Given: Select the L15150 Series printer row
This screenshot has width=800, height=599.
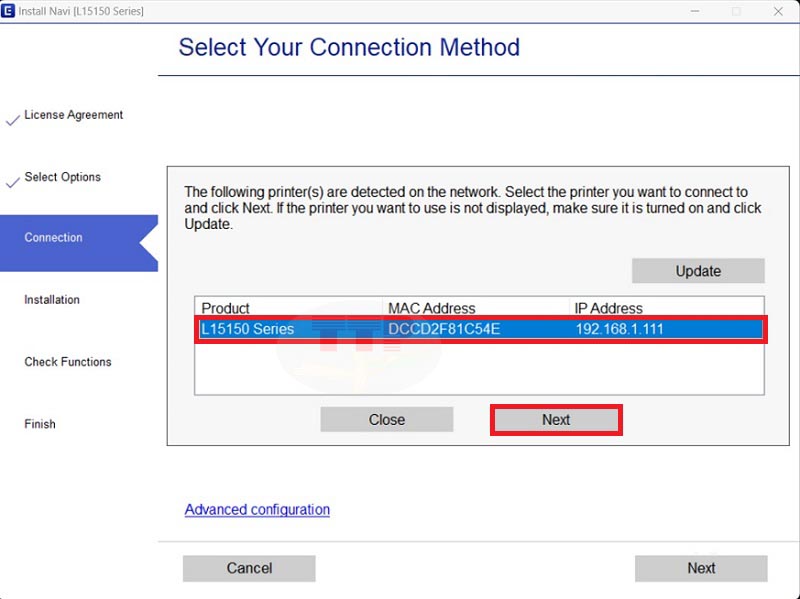Looking at the screenshot, I should coord(480,329).
